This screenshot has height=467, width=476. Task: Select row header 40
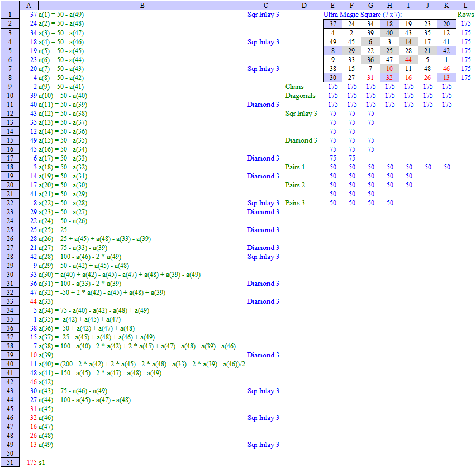point(10,364)
